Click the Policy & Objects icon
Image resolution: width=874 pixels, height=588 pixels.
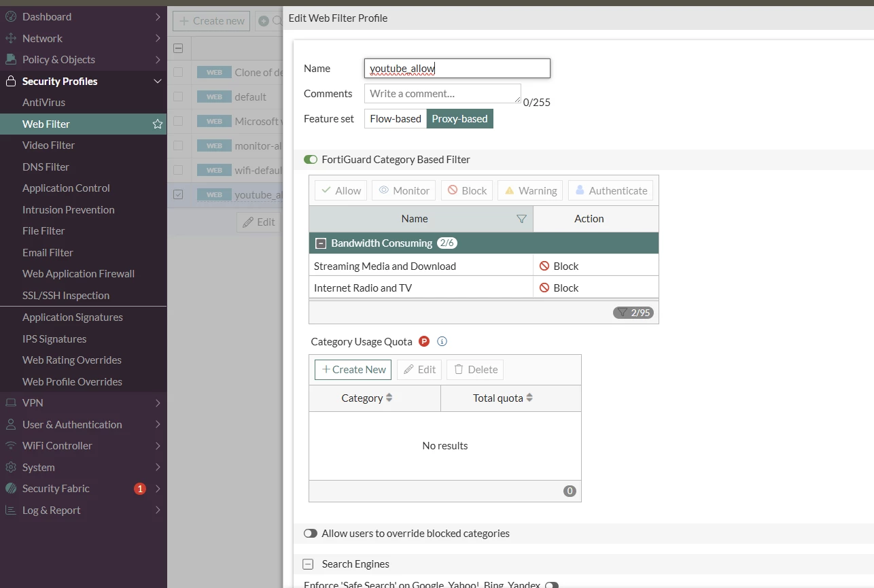(x=10, y=59)
